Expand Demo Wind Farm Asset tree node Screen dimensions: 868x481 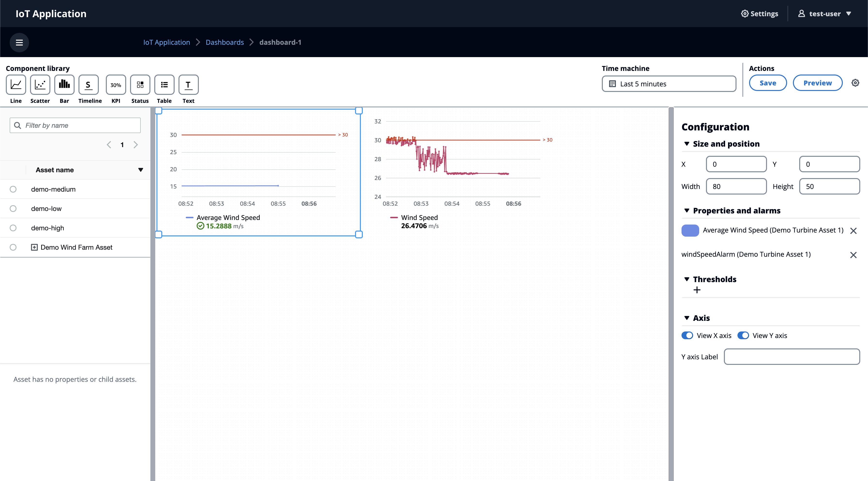pos(34,248)
